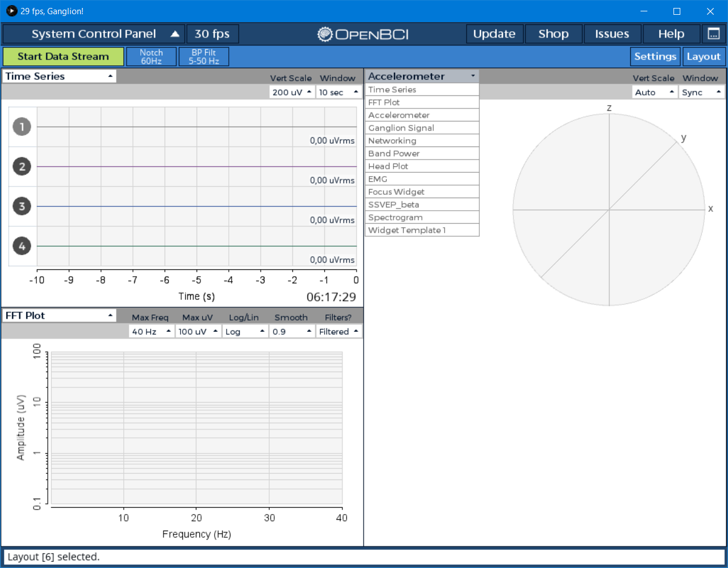Toggle channel 1 off in Time Series
Viewport: 728px width, 568px height.
(x=22, y=127)
